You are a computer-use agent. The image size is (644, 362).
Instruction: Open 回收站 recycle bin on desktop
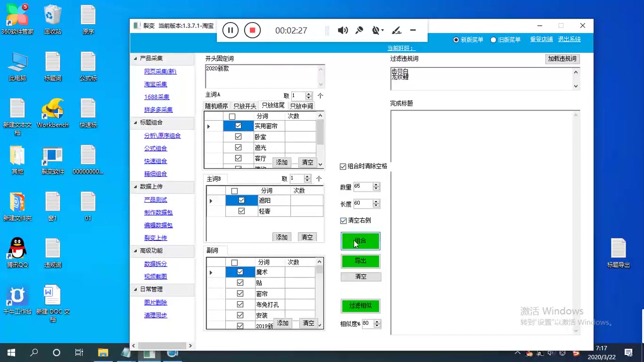[53, 19]
